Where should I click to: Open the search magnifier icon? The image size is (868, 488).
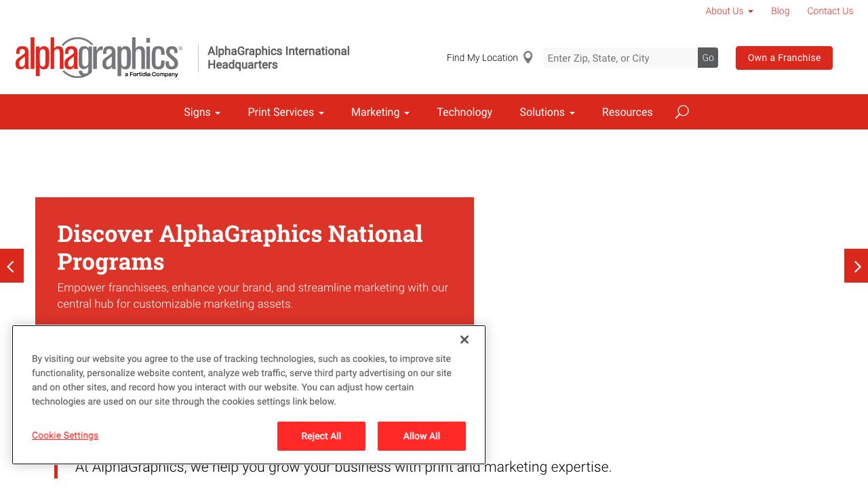(x=682, y=112)
